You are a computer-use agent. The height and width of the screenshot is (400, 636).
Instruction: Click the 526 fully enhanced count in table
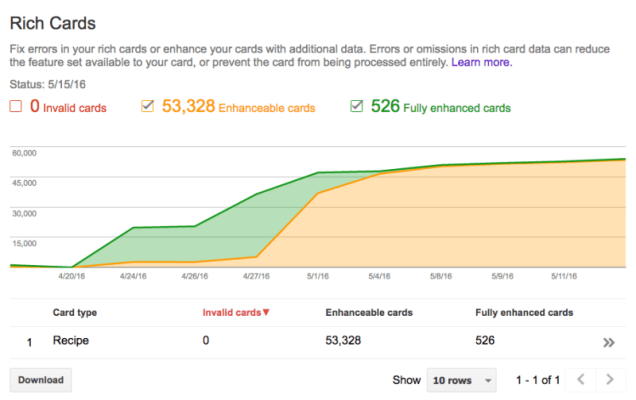tap(485, 341)
